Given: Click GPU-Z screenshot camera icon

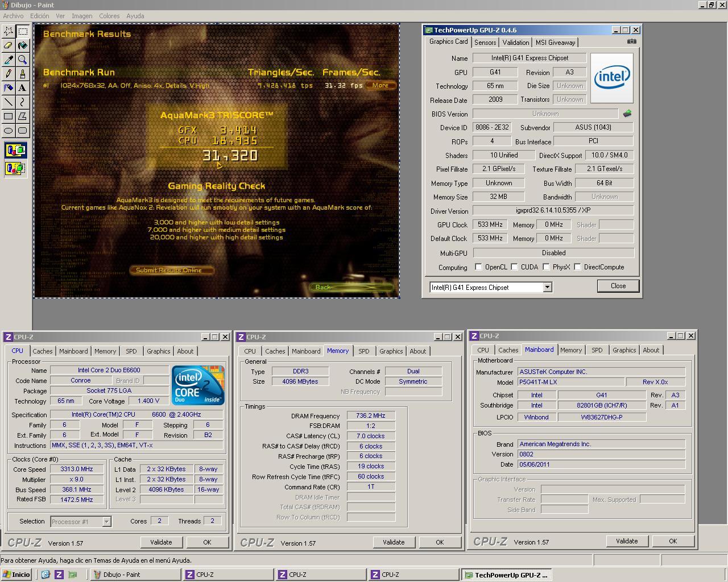Looking at the screenshot, I should (631, 41).
